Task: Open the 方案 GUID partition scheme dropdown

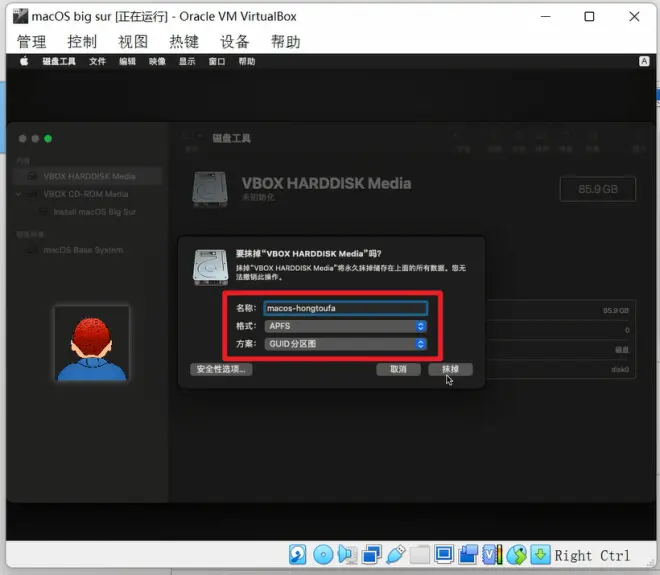Action: [345, 344]
